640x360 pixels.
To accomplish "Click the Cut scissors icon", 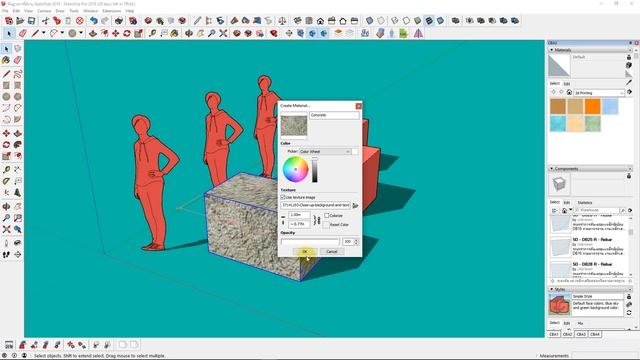I will 45,20.
